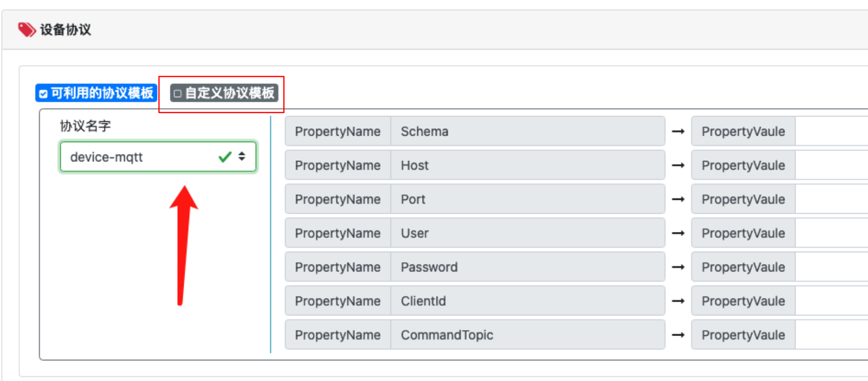
Task: Click the arrow icon after CommandTopic
Action: [x=678, y=335]
